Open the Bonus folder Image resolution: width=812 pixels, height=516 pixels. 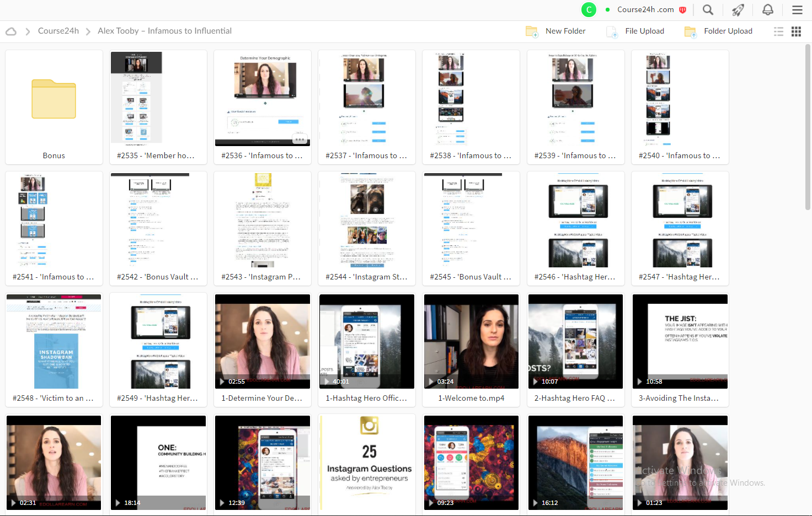click(54, 107)
